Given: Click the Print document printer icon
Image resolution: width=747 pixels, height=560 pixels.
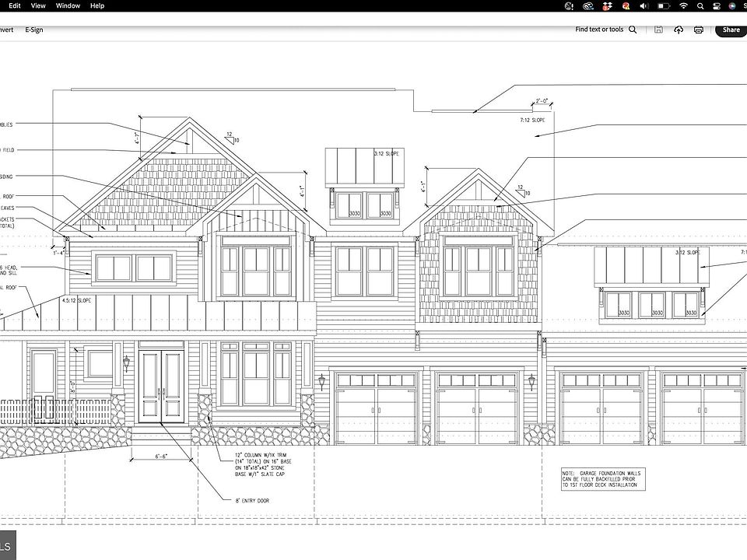Looking at the screenshot, I should click(x=699, y=30).
